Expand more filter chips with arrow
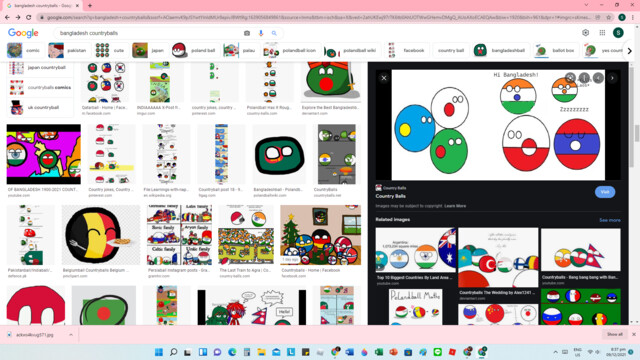640x360 pixels. tap(629, 51)
